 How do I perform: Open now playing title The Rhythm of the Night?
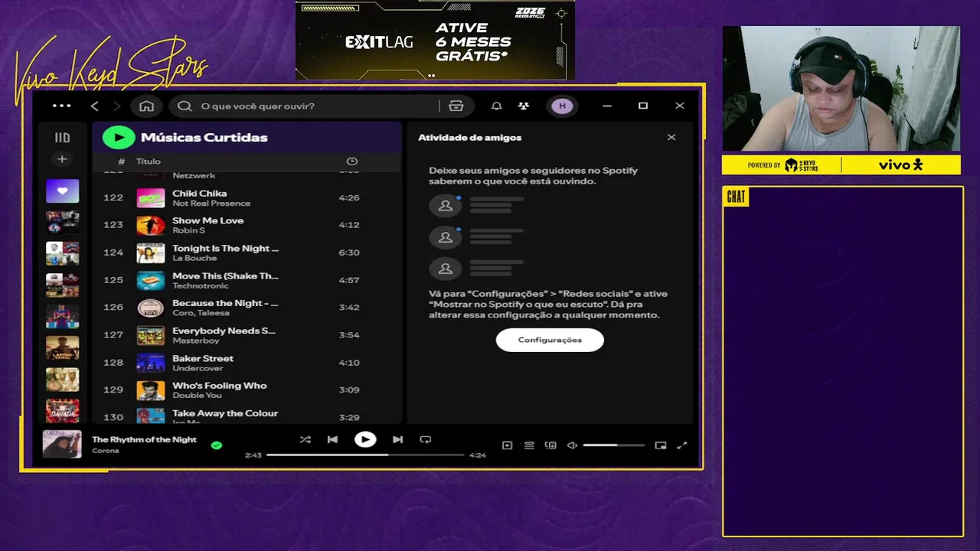pos(144,439)
